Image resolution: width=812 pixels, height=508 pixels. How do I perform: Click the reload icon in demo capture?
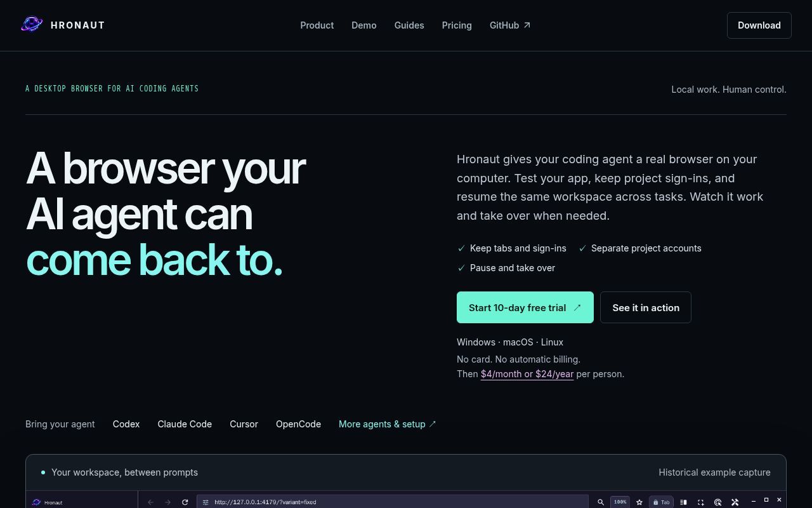185,502
